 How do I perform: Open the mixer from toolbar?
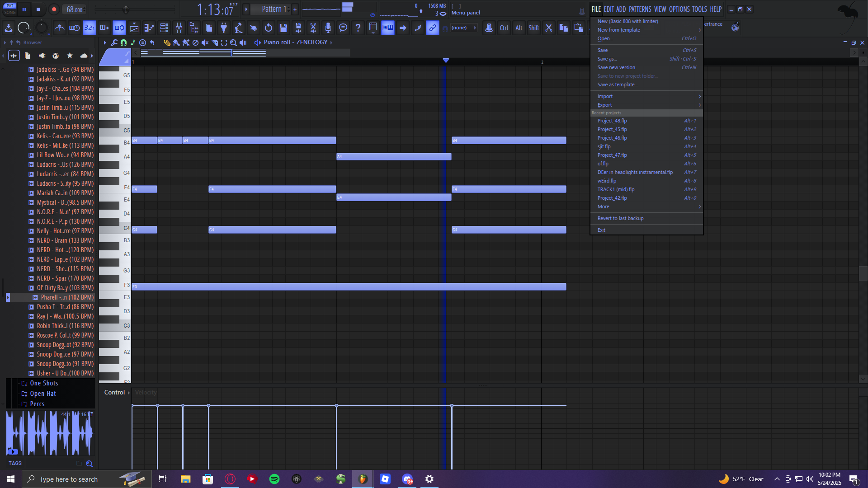tap(179, 28)
